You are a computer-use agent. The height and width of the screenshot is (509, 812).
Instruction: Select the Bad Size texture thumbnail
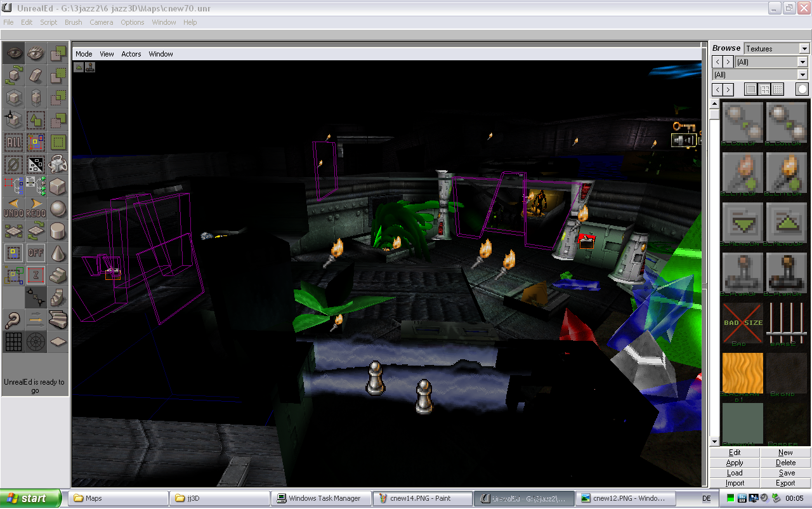743,323
